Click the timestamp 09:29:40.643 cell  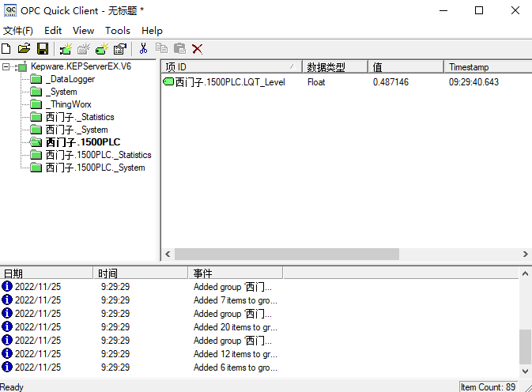[x=474, y=82]
